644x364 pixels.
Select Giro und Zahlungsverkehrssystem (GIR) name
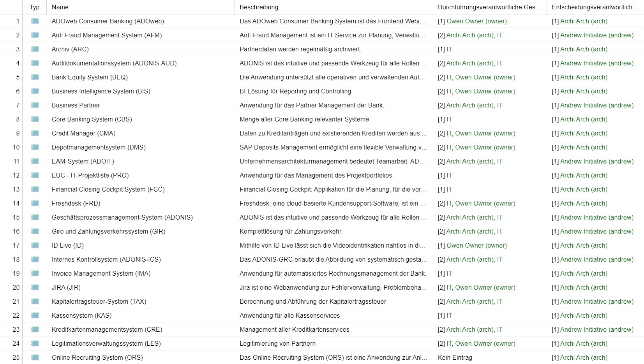(109, 231)
